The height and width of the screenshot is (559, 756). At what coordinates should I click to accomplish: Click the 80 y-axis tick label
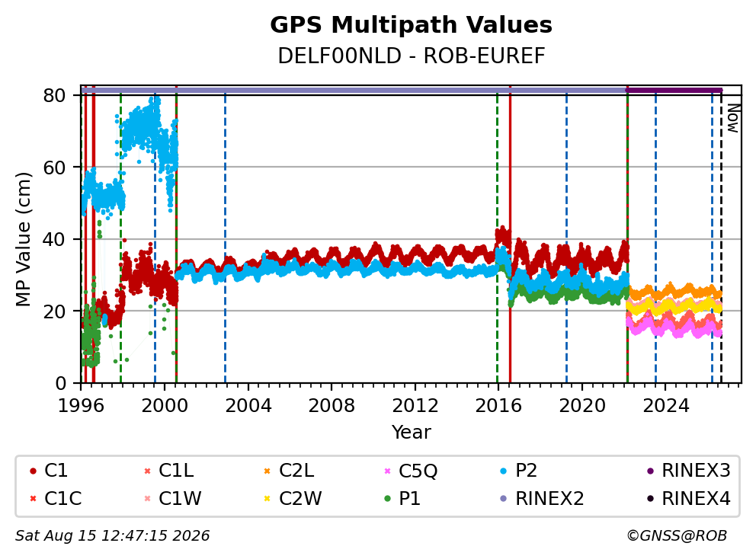[54, 95]
